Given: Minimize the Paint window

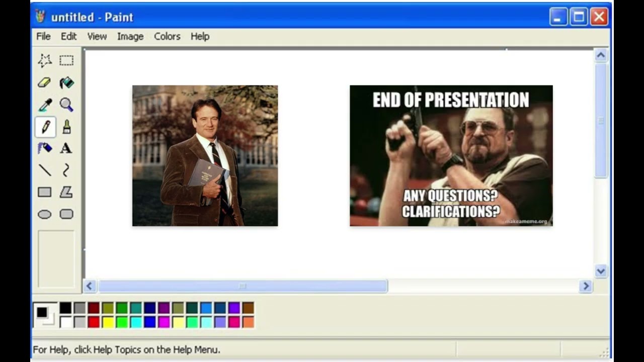Looking at the screenshot, I should click(558, 17).
